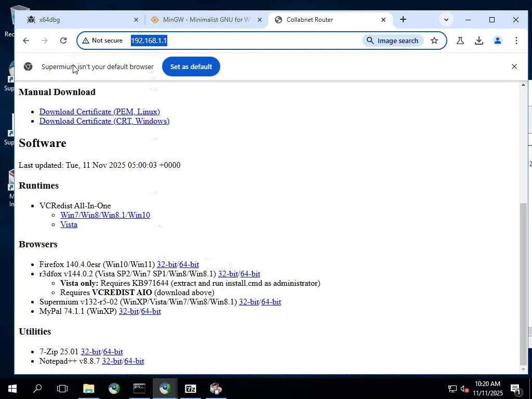This screenshot has height=399, width=532.
Task: Go back using the browser back arrow
Action: (26, 41)
